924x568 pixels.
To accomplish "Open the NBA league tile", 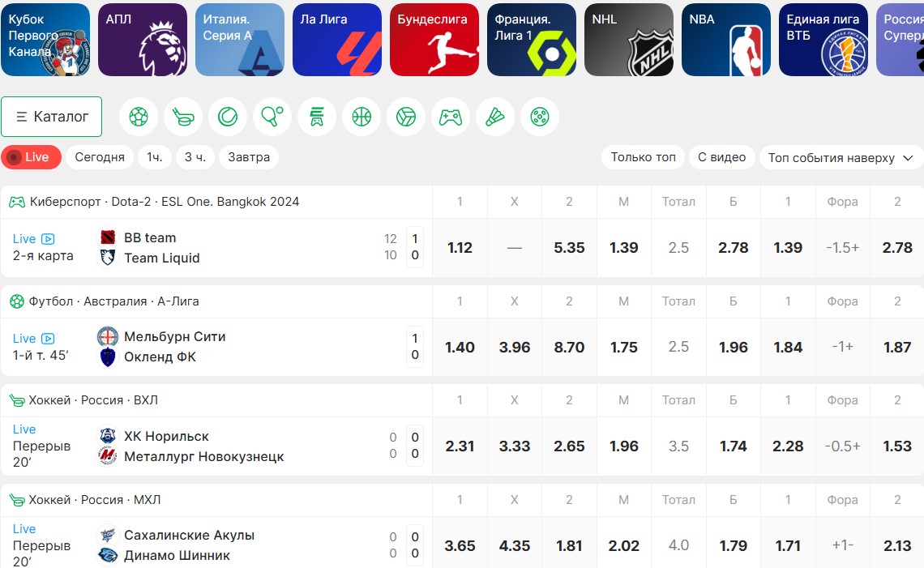I will (x=726, y=40).
